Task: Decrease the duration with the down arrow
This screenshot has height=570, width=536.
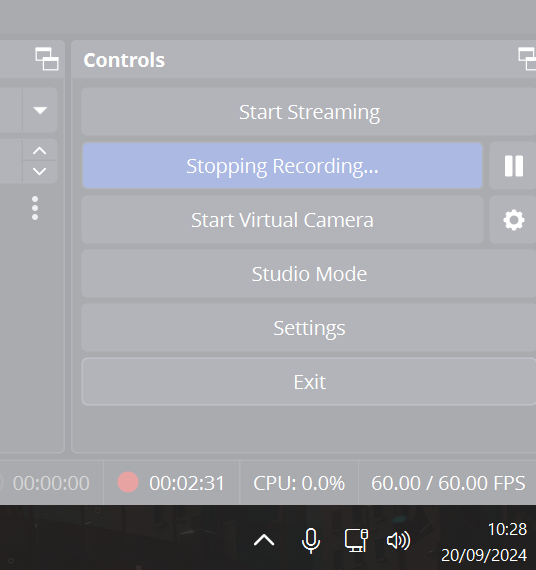Action: [39, 172]
